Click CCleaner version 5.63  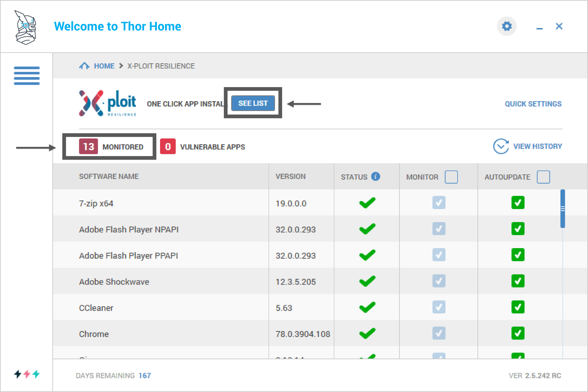(284, 308)
